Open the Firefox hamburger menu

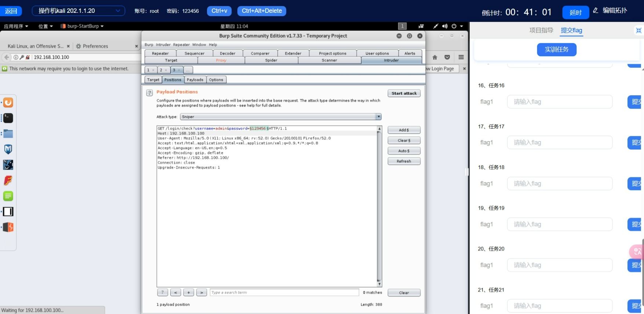pyautogui.click(x=461, y=57)
